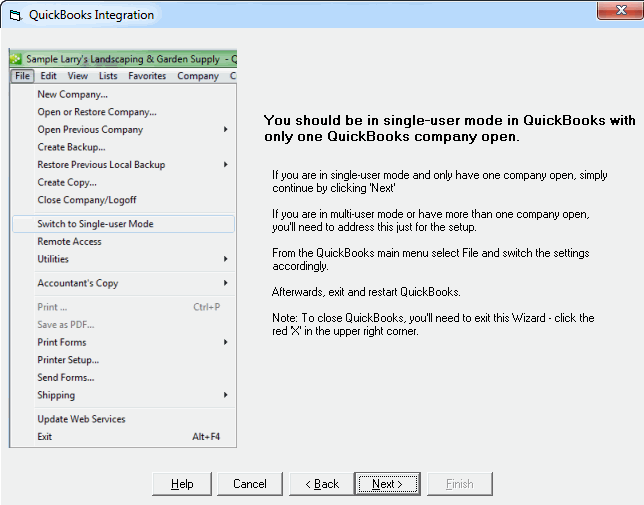Cancel the QuickBooks Integration wizard
The width and height of the screenshot is (644, 505).
pyautogui.click(x=250, y=484)
